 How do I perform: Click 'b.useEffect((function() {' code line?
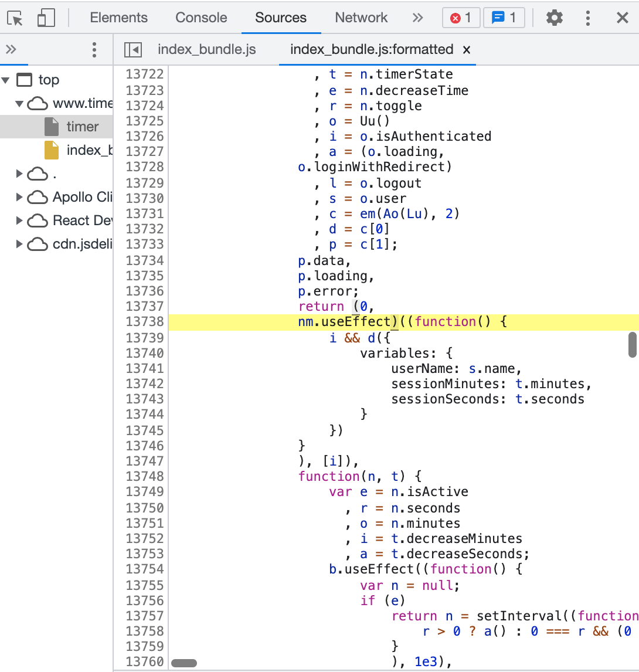(x=426, y=569)
